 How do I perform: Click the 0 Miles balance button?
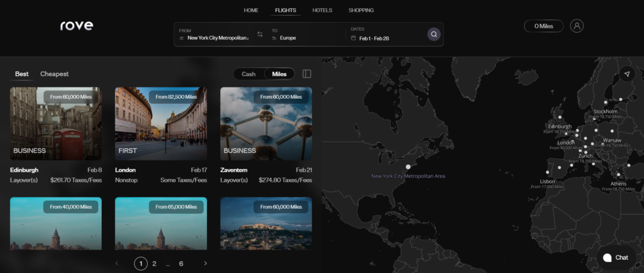pos(543,26)
